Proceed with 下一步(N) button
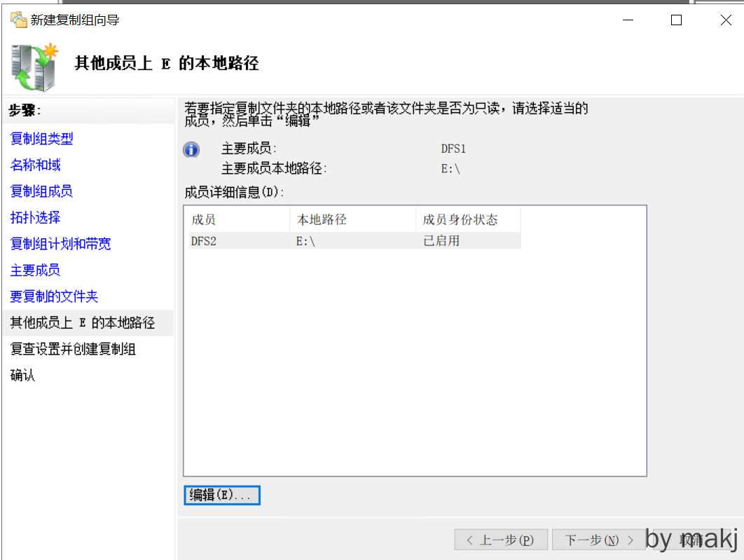This screenshot has width=744, height=560. point(597,540)
